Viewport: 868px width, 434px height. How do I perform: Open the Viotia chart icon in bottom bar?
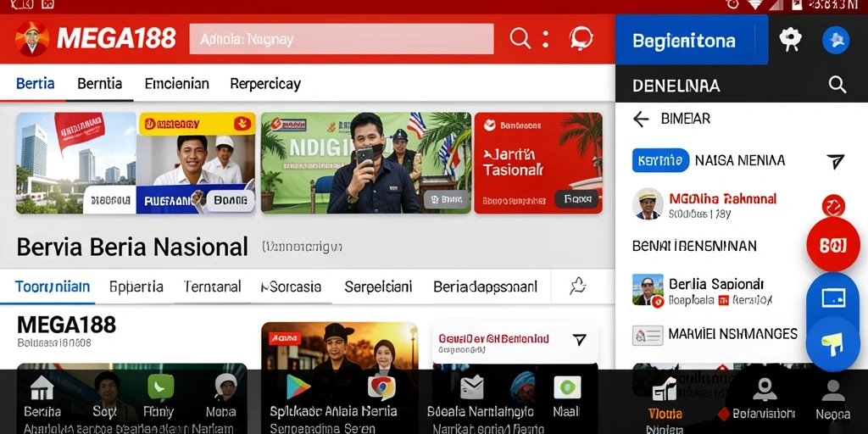pos(665,390)
